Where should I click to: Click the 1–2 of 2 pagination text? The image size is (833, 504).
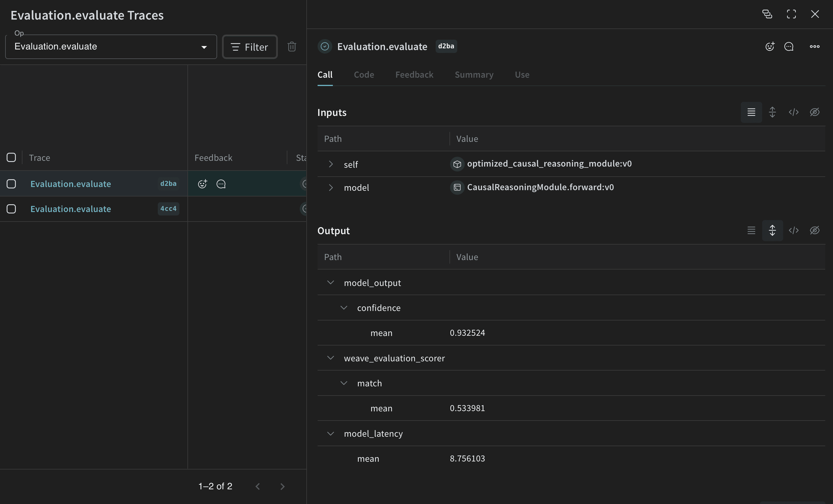pos(215,486)
